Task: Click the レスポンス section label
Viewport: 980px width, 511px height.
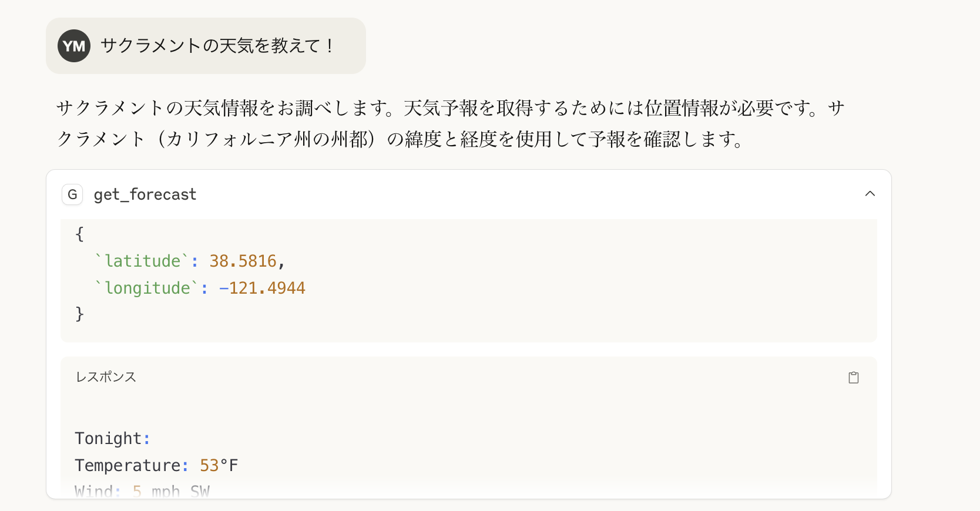Action: [x=106, y=377]
